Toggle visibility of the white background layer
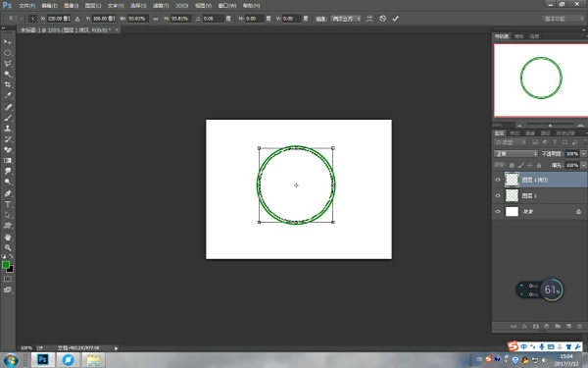 [498, 211]
